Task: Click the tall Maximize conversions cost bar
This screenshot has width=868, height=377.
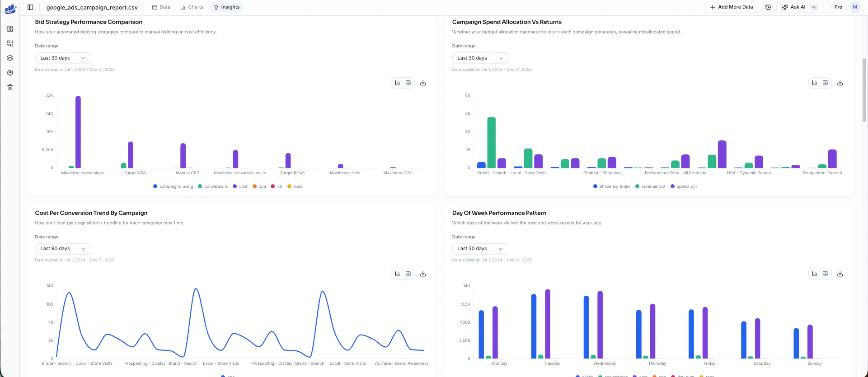Action: coord(78,132)
